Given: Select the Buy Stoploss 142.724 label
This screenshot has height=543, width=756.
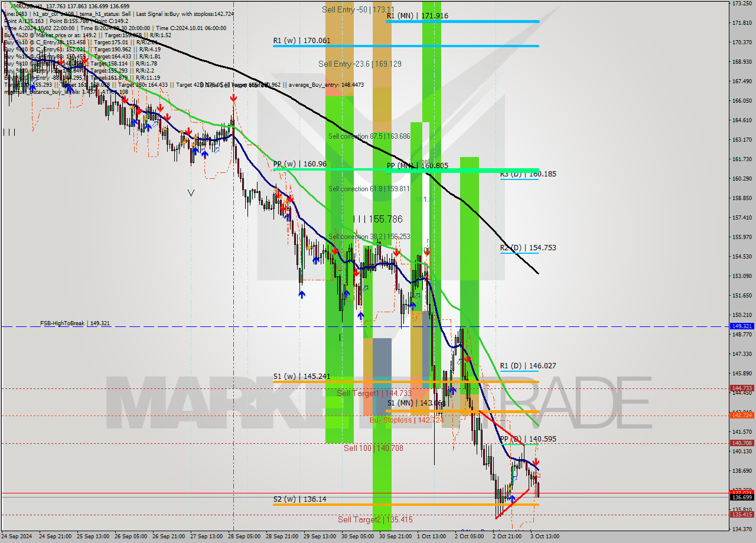Looking at the screenshot, I should 406,420.
